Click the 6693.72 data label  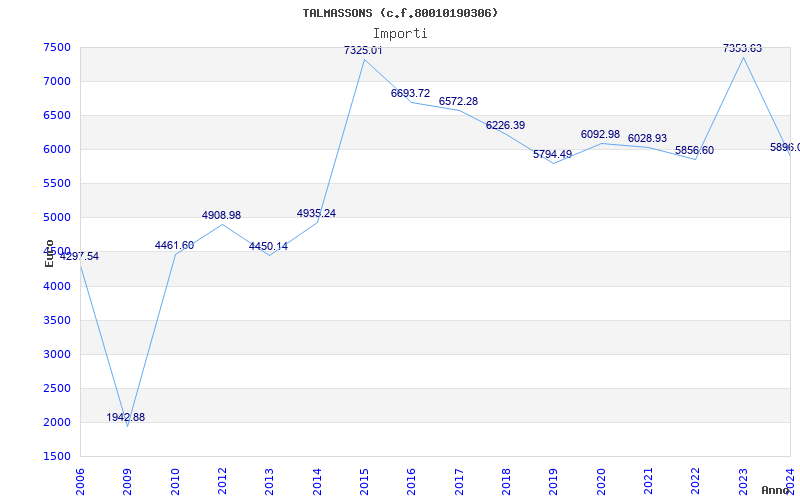(x=411, y=93)
